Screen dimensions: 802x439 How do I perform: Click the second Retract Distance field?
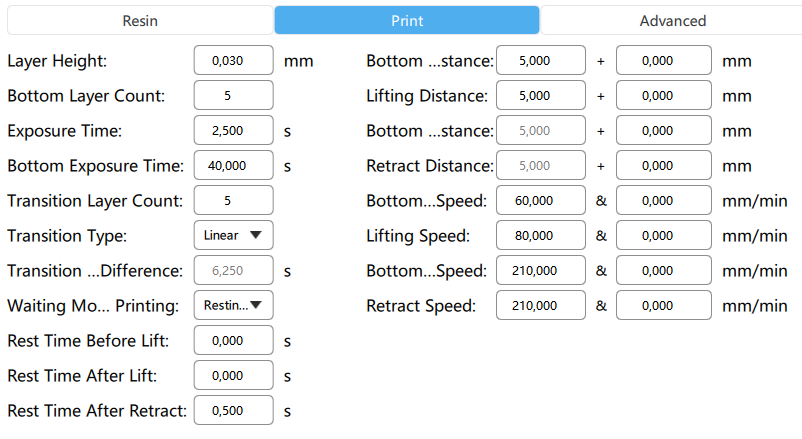coord(663,165)
